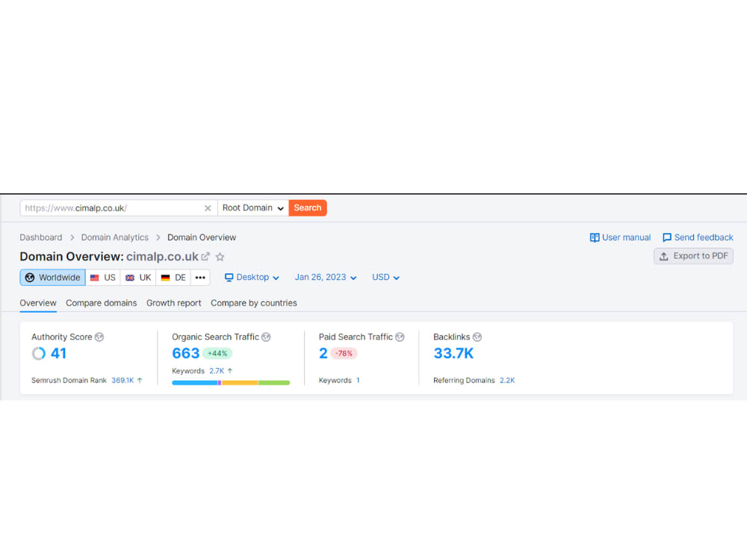Switch database to DE
Screen dimensions: 747x560
pos(173,278)
